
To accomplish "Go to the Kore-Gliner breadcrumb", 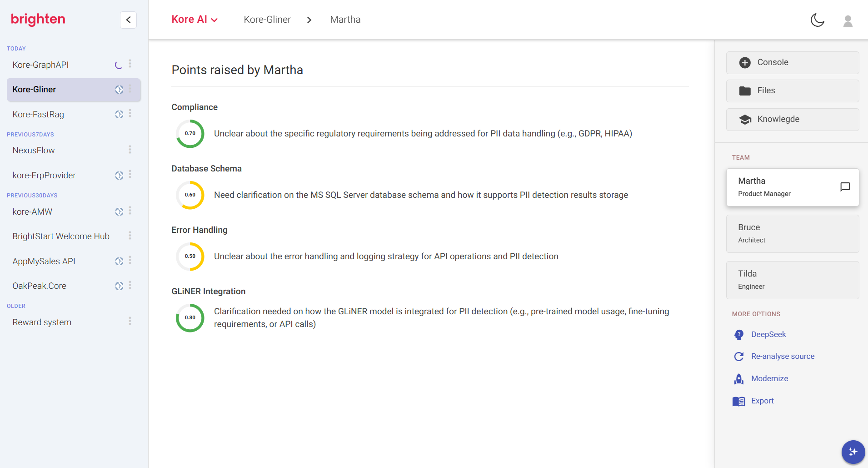I will [x=267, y=20].
